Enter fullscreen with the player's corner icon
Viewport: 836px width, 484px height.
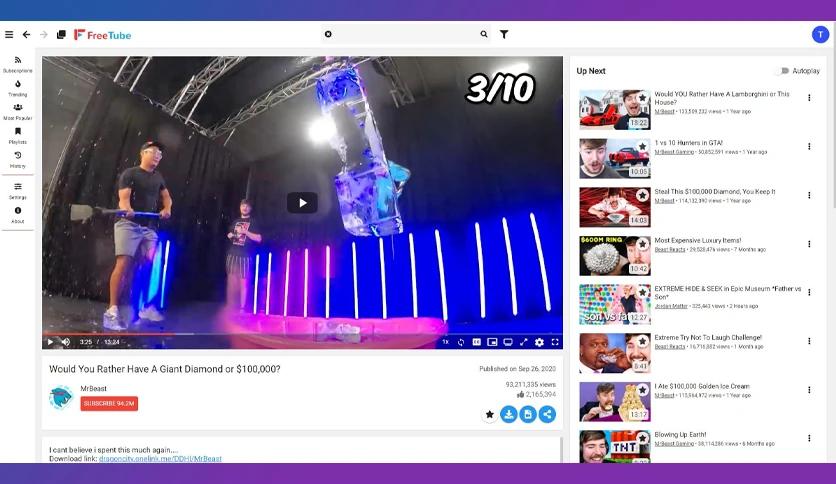coord(555,342)
